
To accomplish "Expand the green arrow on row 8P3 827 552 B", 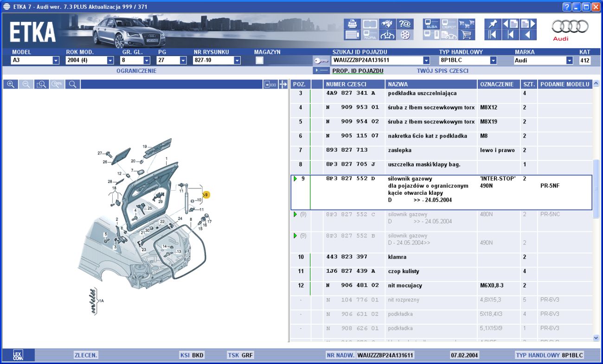I will click(x=295, y=236).
